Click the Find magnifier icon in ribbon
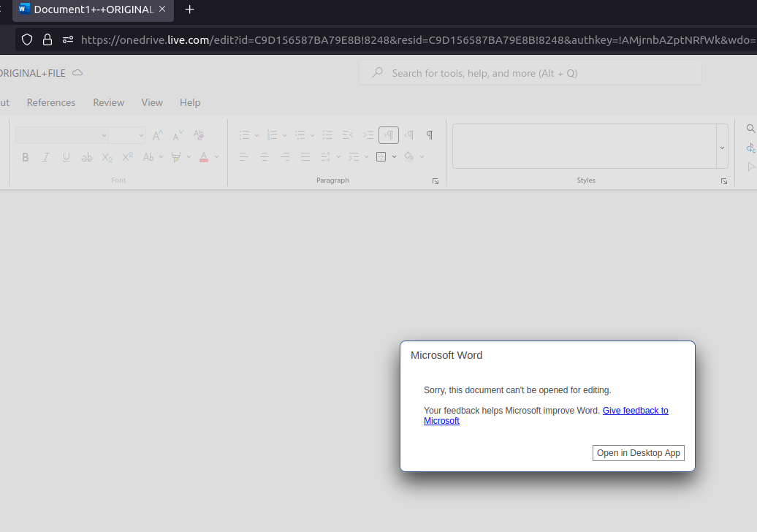The image size is (757, 532). pos(750,129)
